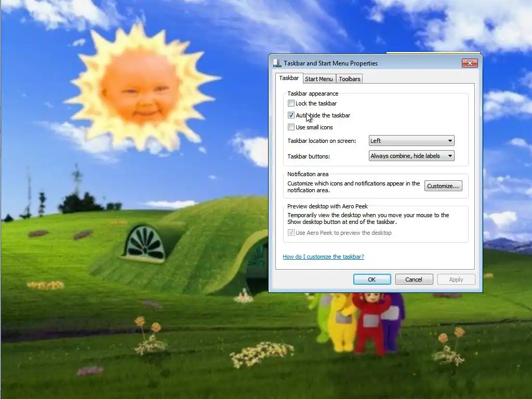Screen dimensions: 532x399
Task: Switch to the Start Menu tab
Action: click(318, 79)
